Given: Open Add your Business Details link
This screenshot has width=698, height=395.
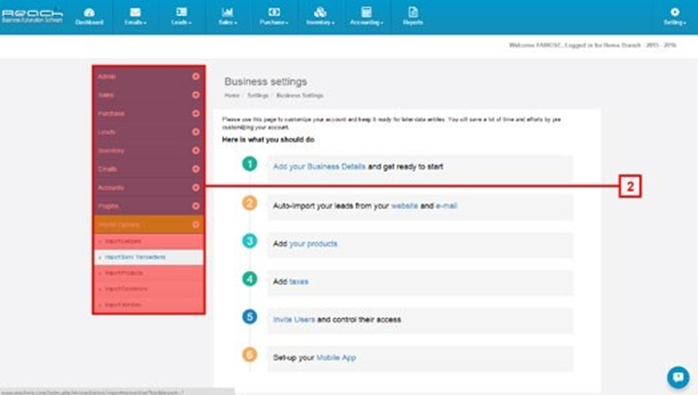Looking at the screenshot, I should (319, 167).
